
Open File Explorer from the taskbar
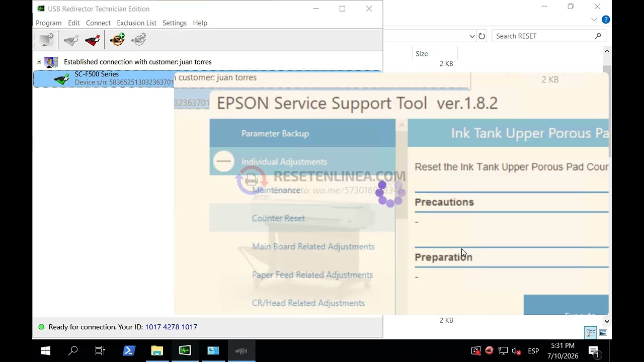157,350
